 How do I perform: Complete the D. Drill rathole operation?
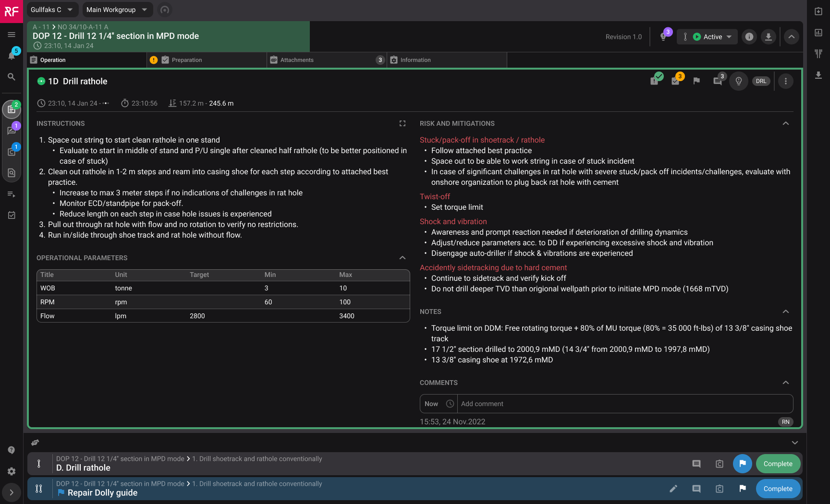[x=778, y=464]
